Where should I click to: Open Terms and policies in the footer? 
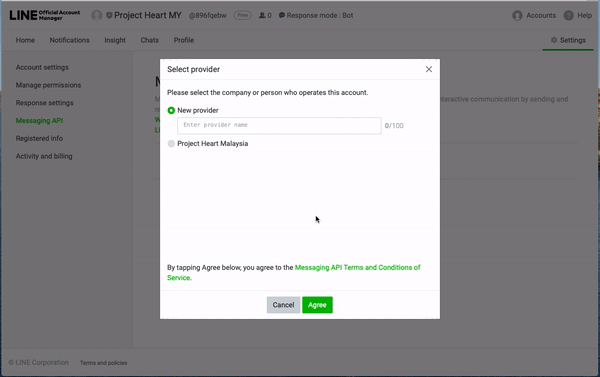coord(103,363)
